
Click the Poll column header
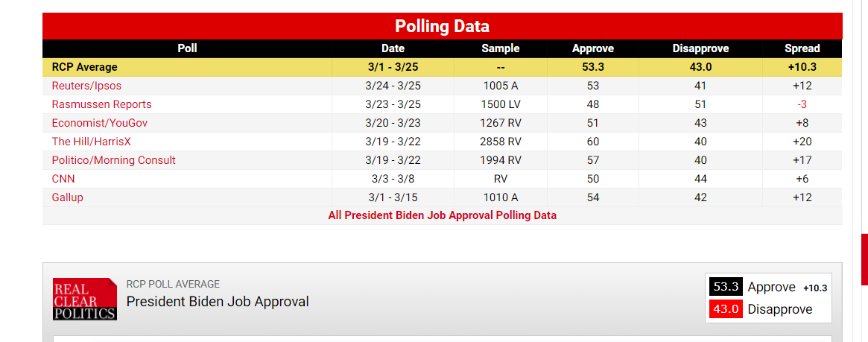click(x=187, y=48)
